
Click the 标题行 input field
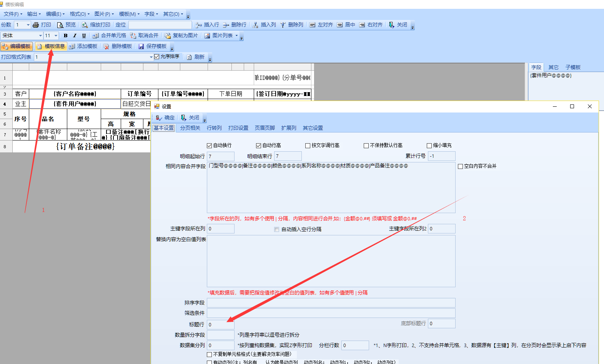[x=221, y=324]
